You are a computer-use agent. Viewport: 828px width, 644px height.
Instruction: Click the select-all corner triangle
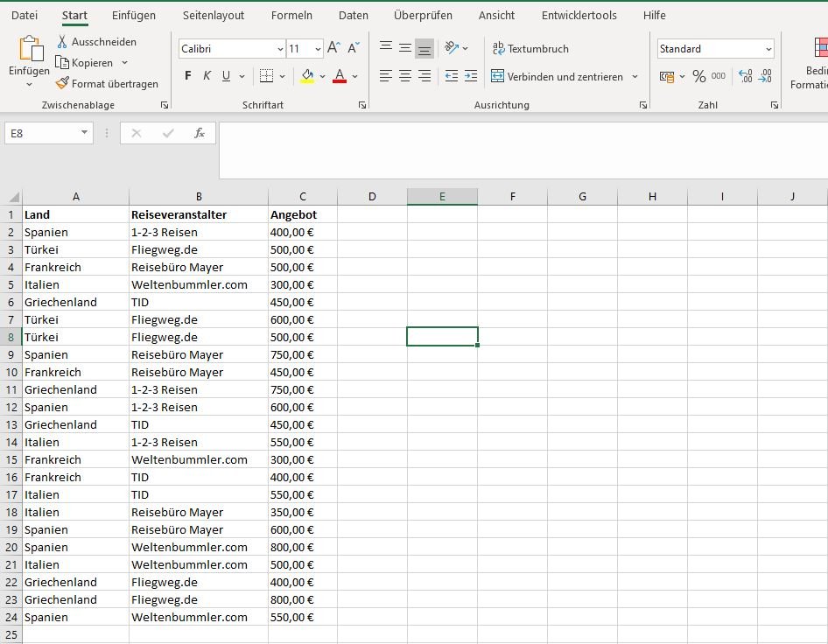point(14,198)
